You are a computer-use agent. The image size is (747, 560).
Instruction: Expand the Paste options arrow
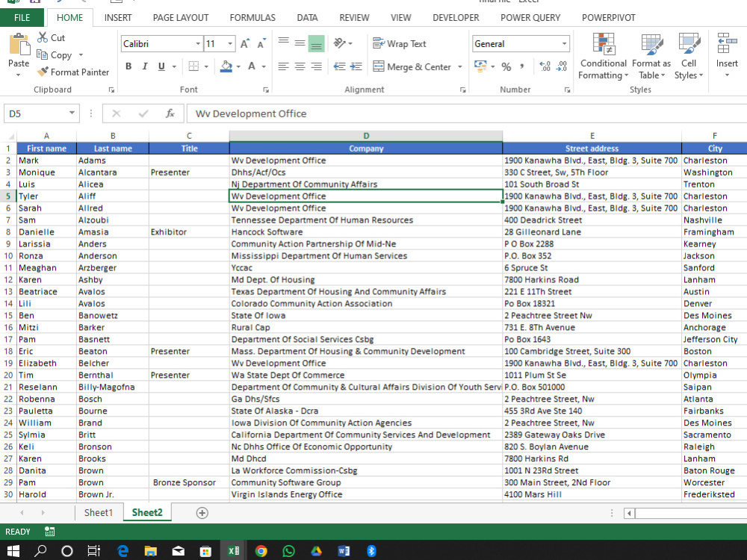(19, 75)
